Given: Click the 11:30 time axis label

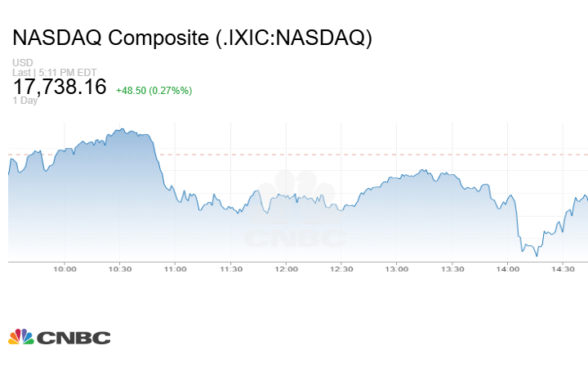Looking at the screenshot, I should click(231, 269).
